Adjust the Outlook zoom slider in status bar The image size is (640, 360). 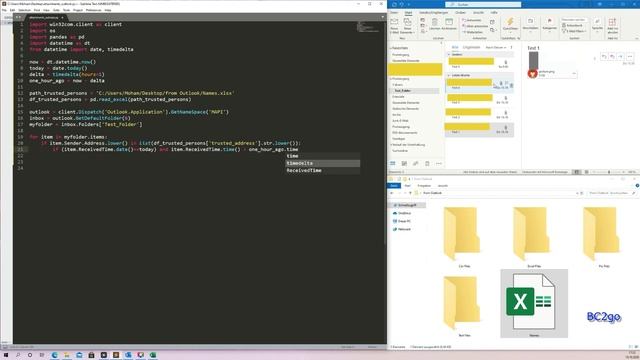point(609,172)
